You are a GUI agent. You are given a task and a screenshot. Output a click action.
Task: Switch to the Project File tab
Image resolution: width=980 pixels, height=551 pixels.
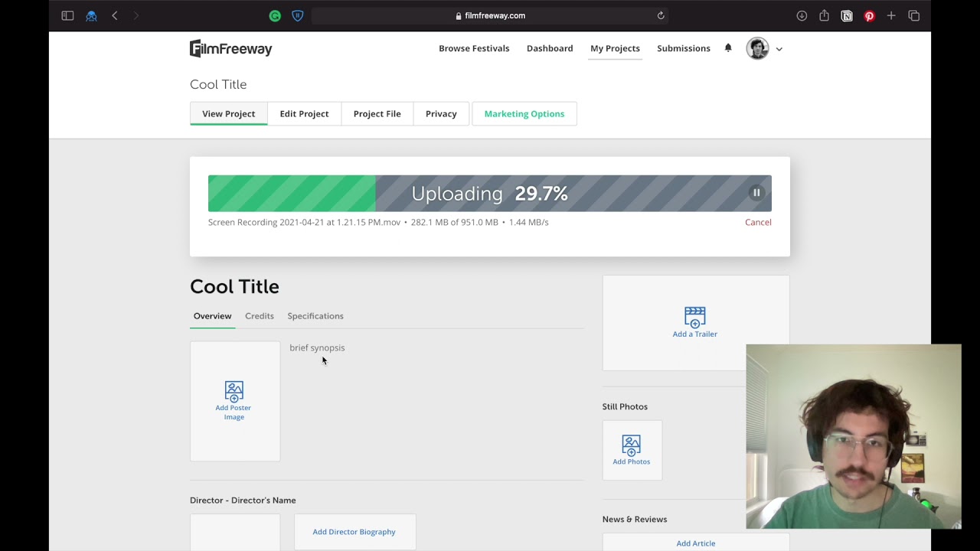click(x=377, y=113)
